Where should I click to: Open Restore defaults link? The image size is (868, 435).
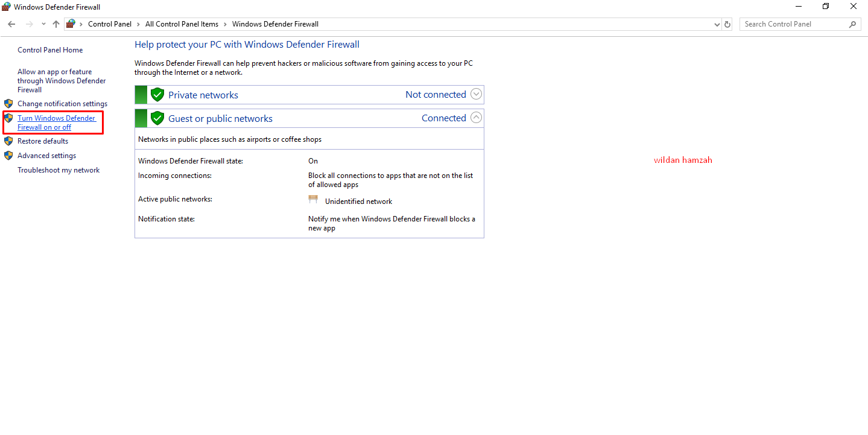[43, 141]
